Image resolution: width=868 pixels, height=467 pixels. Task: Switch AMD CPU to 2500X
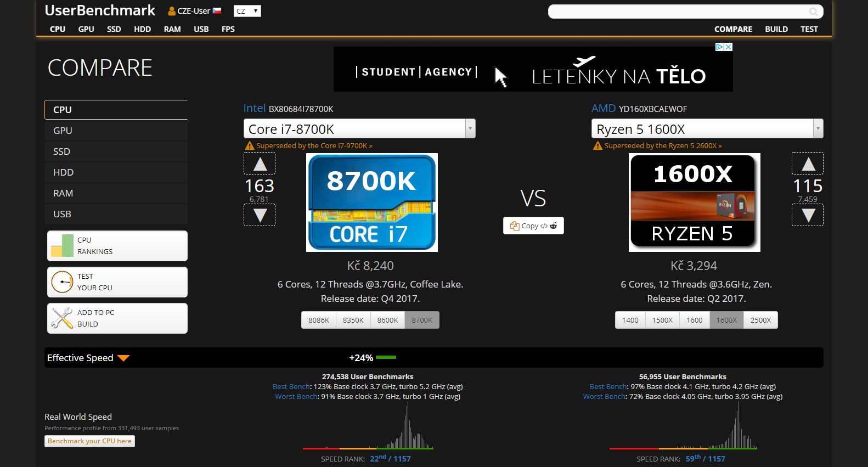pyautogui.click(x=760, y=320)
